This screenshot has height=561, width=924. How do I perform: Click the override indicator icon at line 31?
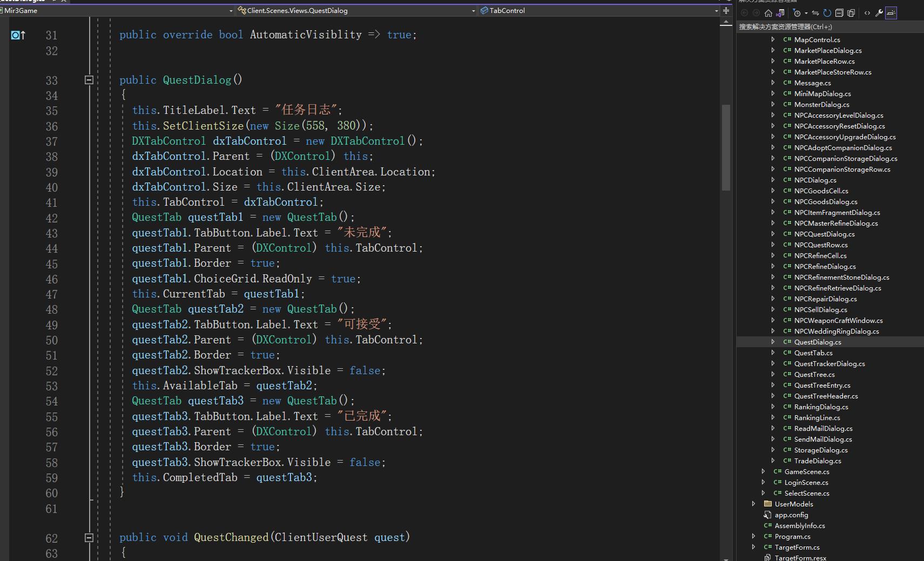coord(18,35)
